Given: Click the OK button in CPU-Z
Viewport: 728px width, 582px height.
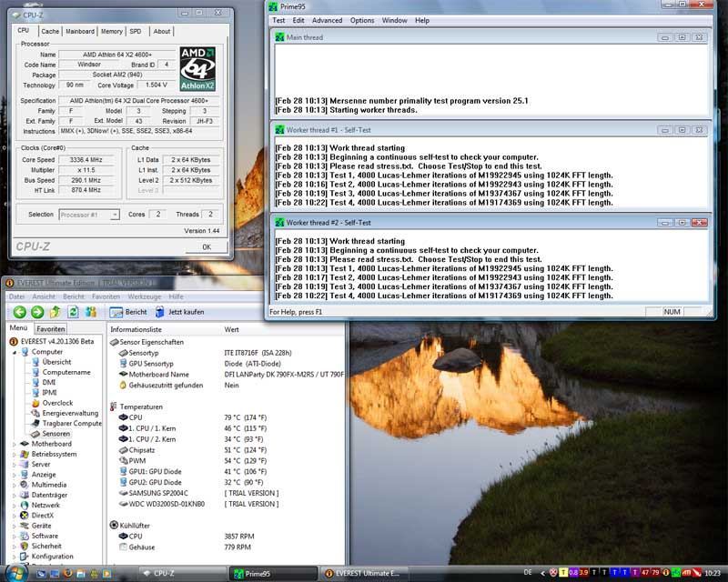Looking at the screenshot, I should click(x=207, y=247).
